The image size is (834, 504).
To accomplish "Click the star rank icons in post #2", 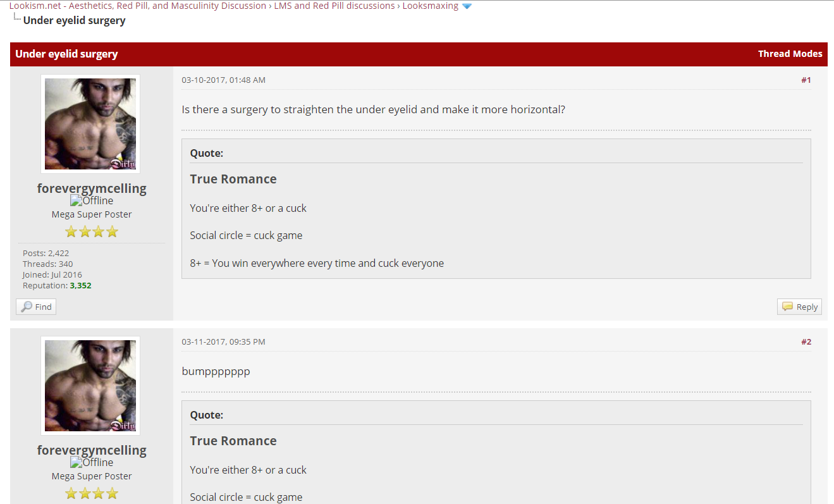I will 92,493.
